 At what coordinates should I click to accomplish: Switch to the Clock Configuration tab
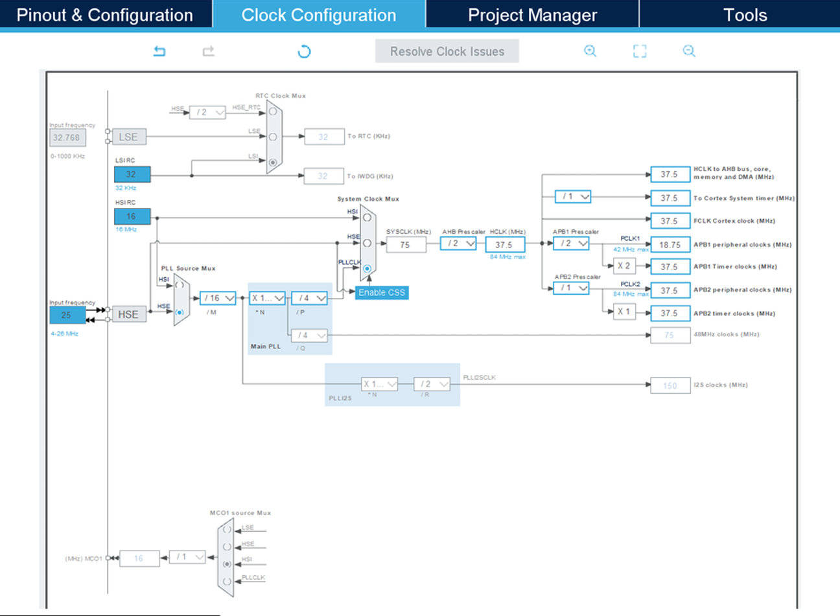(319, 14)
